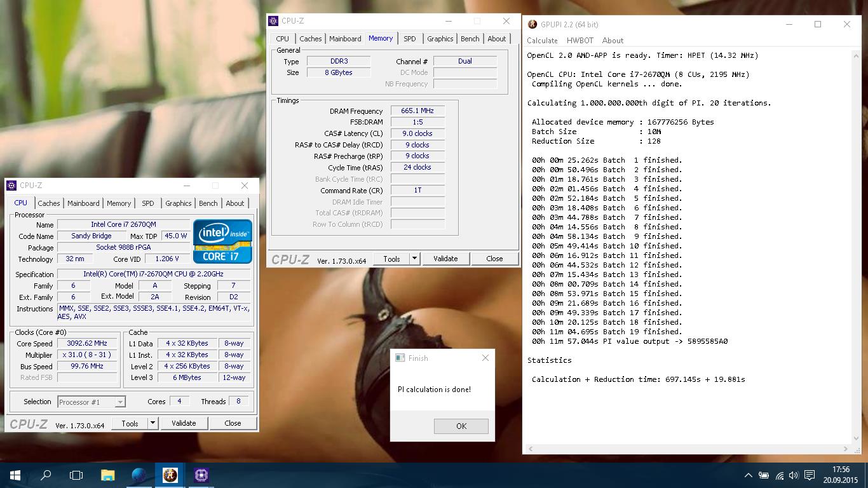Click Validate in lower CPU-Z window

[184, 423]
